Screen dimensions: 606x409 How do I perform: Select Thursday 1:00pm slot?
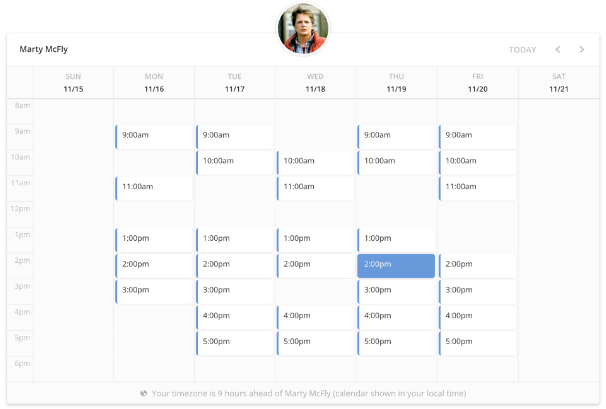click(396, 240)
